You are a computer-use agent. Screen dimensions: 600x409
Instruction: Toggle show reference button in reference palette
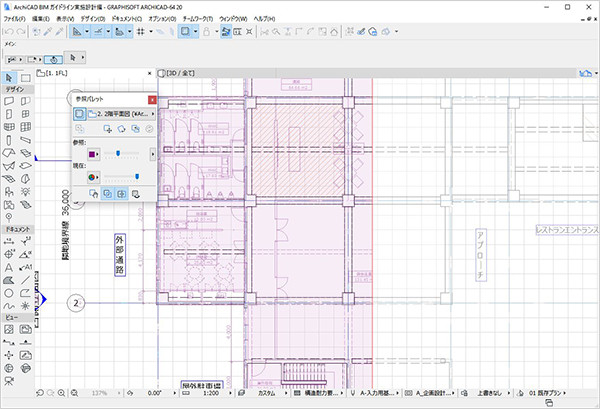(79, 114)
